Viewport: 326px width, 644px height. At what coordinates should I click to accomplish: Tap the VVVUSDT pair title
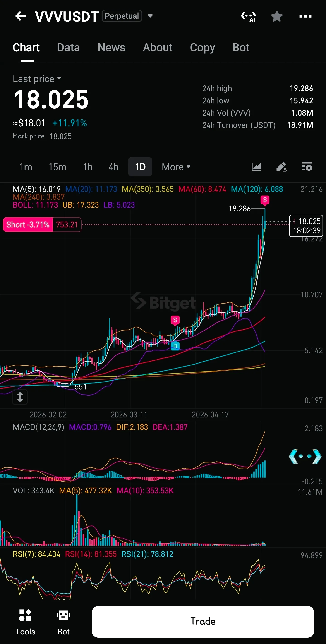67,17
